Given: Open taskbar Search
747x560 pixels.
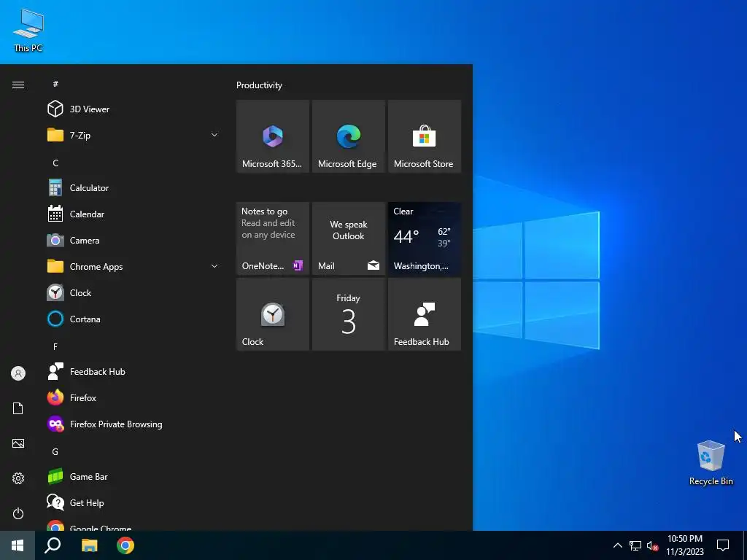Looking at the screenshot, I should click(x=53, y=545).
